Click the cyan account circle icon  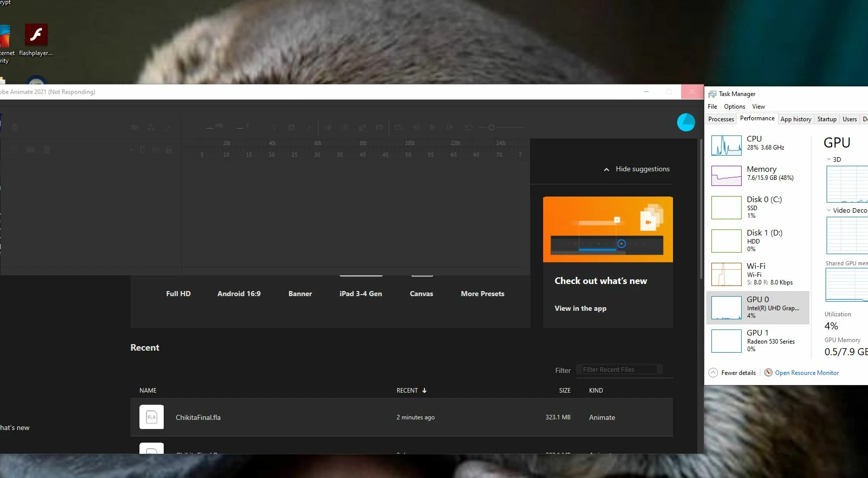tap(686, 122)
